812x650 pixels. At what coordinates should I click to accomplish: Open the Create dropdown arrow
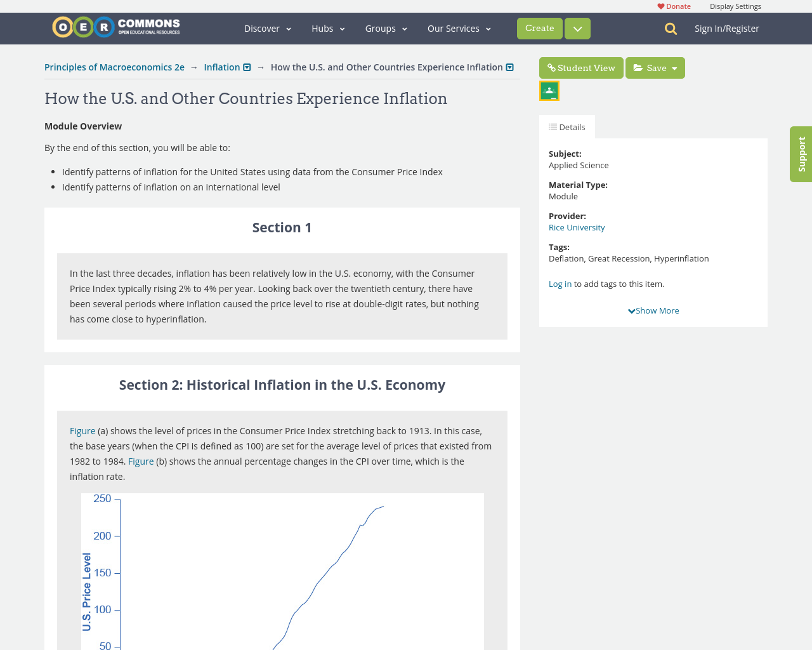point(577,29)
